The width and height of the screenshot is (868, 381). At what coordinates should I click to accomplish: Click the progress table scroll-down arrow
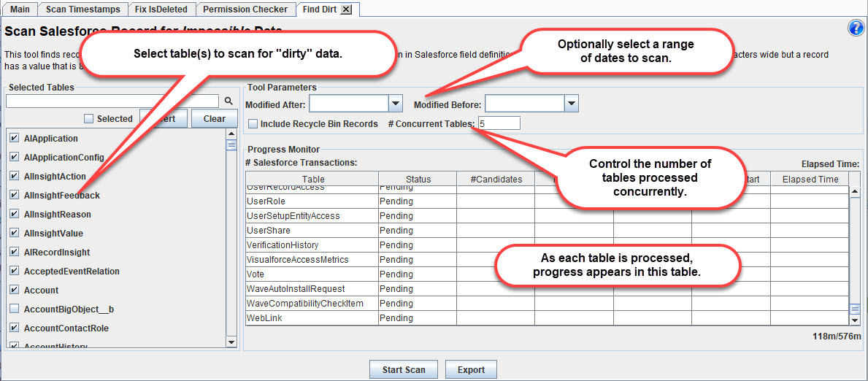pos(855,320)
